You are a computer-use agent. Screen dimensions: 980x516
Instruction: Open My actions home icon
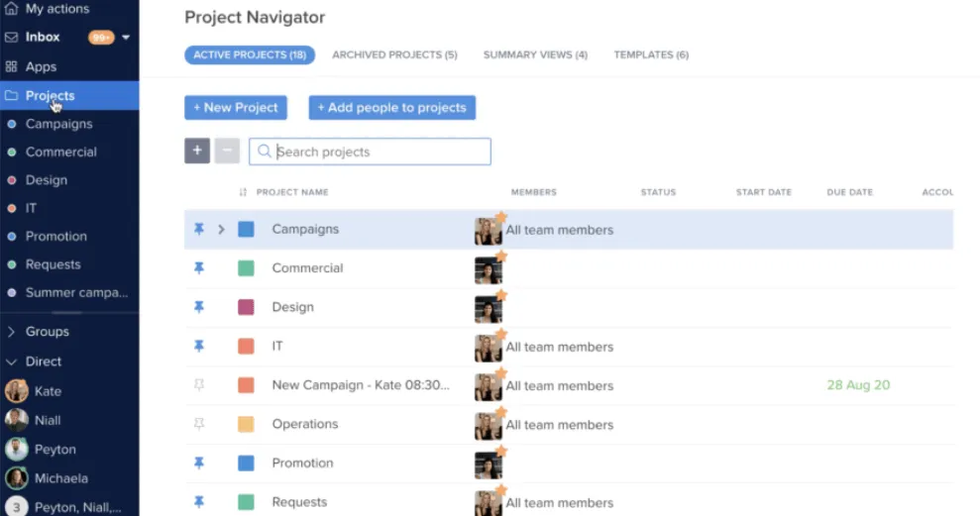11,9
